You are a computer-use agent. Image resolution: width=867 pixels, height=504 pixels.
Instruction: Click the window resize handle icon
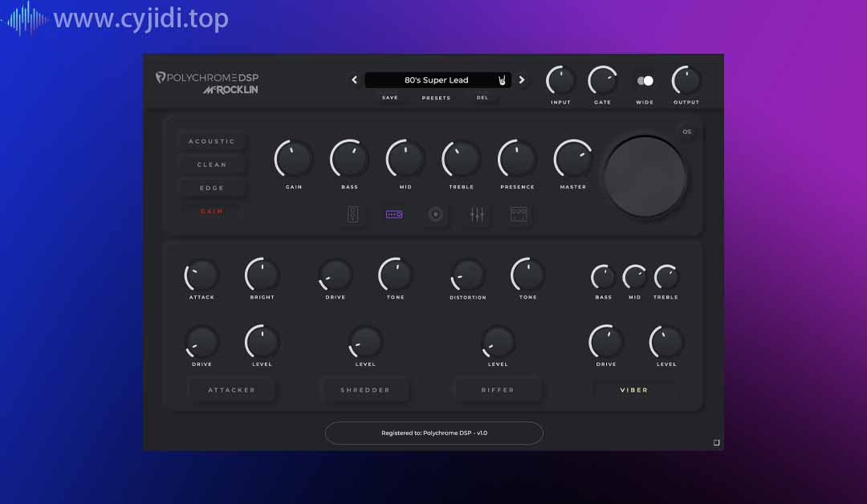[716, 443]
